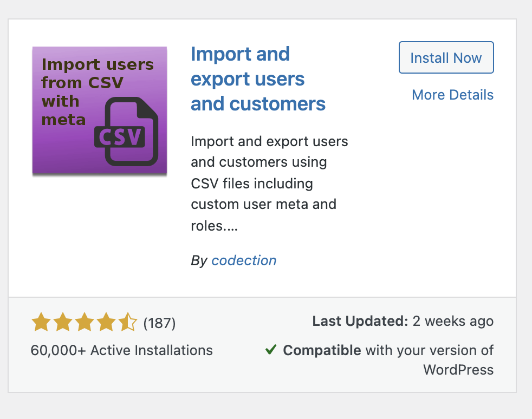Viewport: 532px width, 419px height.
Task: Click the CSV file icon in thumbnail
Action: tap(126, 132)
